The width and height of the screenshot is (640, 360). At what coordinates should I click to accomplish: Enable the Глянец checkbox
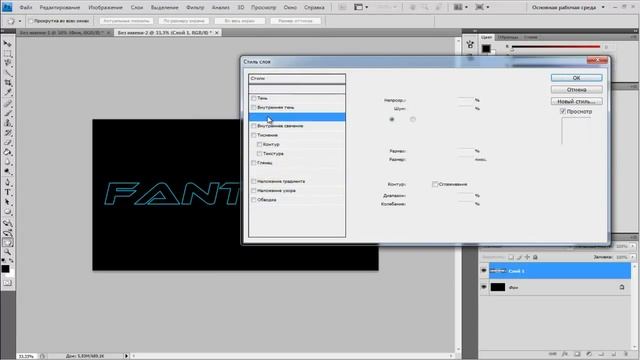pos(253,163)
